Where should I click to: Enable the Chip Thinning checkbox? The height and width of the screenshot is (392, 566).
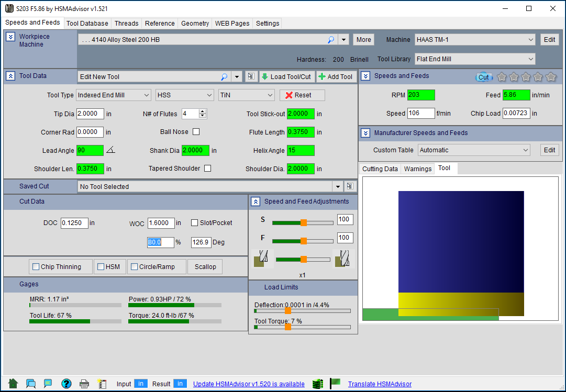36,267
